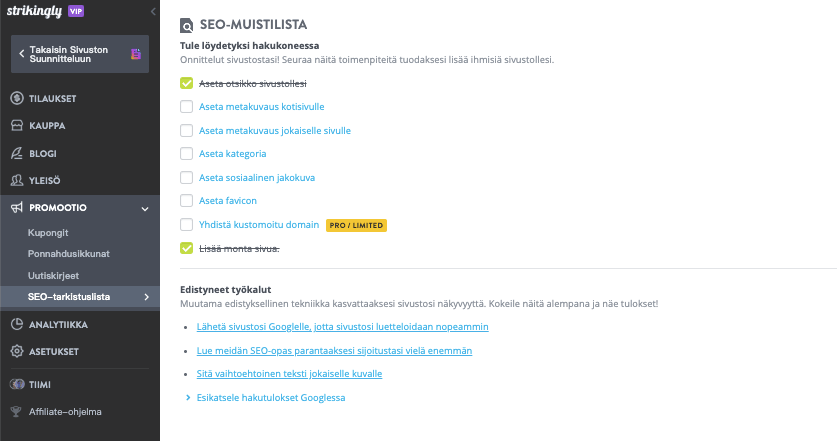
Task: Uncheck the Aseta otsikko sivustollesi checkbox
Action: coord(186,83)
